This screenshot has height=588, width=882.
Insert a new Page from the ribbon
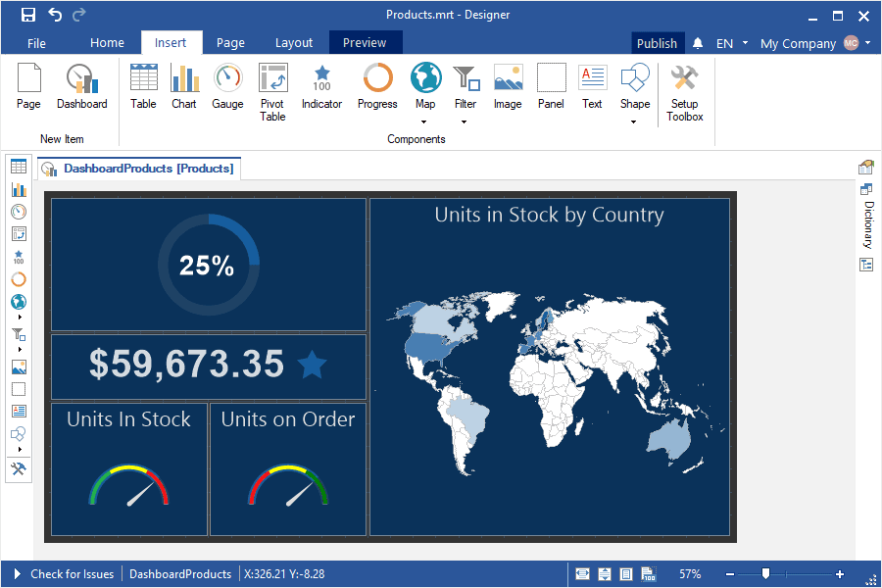click(x=28, y=86)
